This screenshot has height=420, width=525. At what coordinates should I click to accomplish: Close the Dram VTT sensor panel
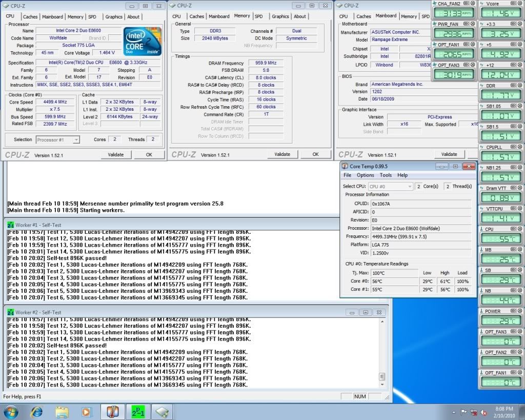[x=519, y=188]
